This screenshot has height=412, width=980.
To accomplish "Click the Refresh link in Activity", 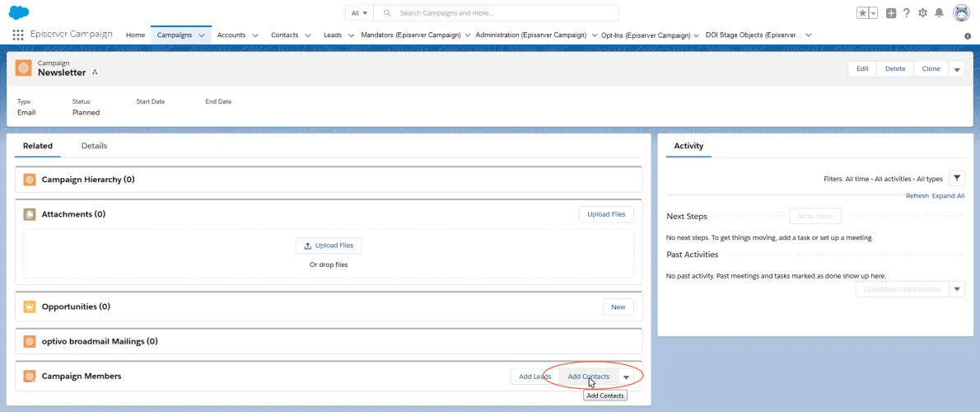I will (x=917, y=195).
